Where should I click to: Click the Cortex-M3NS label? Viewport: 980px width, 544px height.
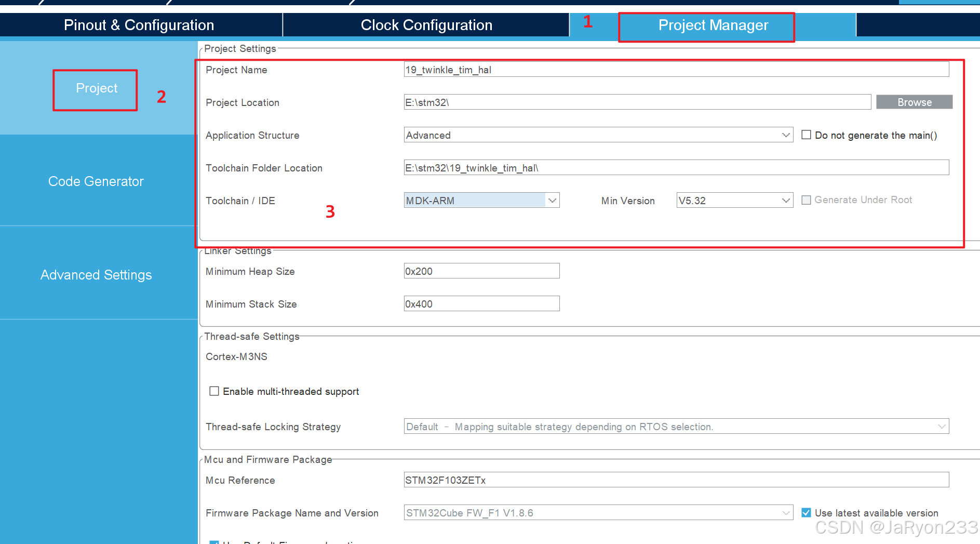[236, 357]
